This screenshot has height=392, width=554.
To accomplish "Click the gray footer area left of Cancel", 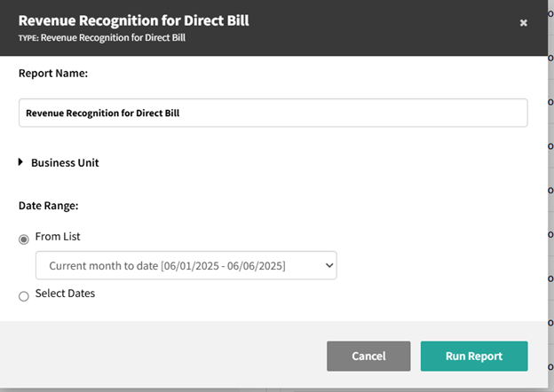I will pos(160,357).
